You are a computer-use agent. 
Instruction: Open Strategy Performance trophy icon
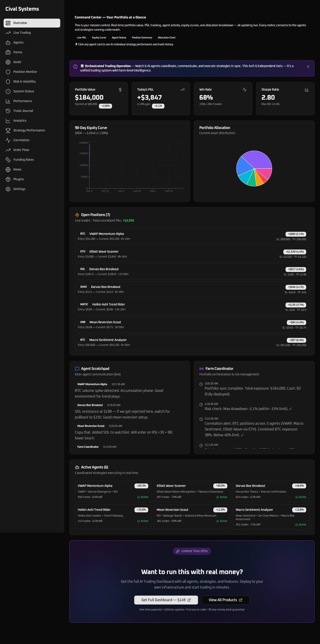tap(8, 130)
